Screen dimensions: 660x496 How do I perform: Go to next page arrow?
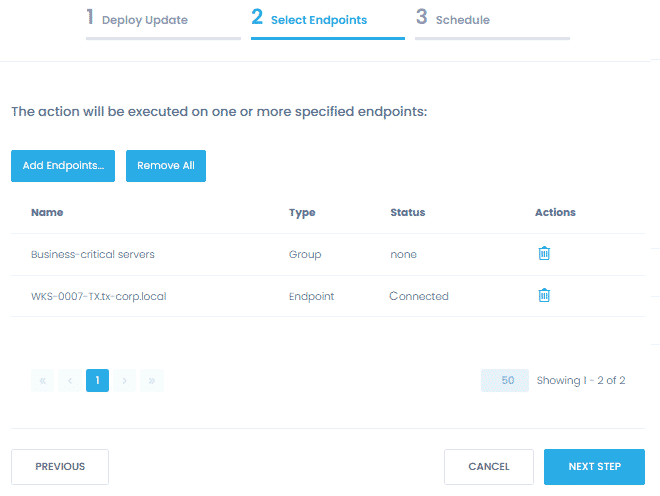click(x=125, y=380)
